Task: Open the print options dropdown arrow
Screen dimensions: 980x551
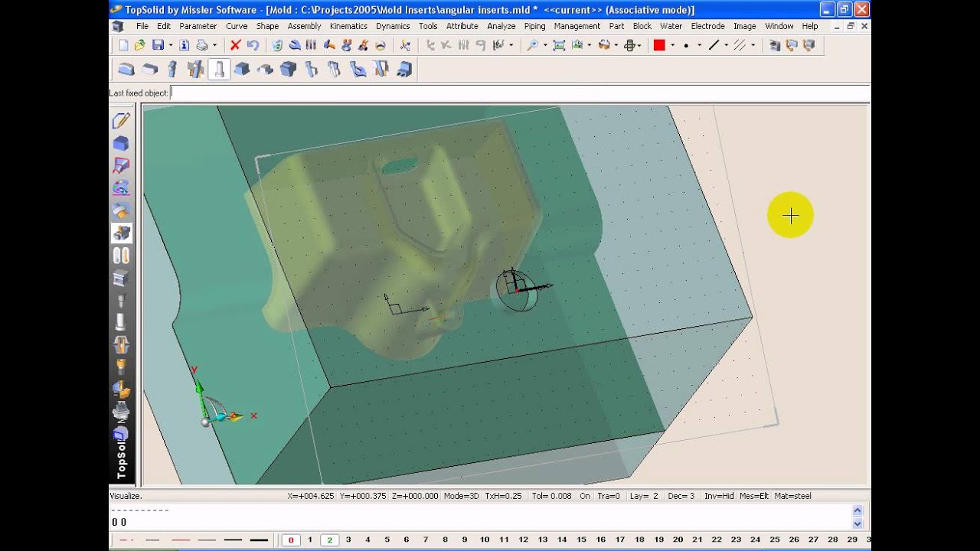Action: pos(214,45)
